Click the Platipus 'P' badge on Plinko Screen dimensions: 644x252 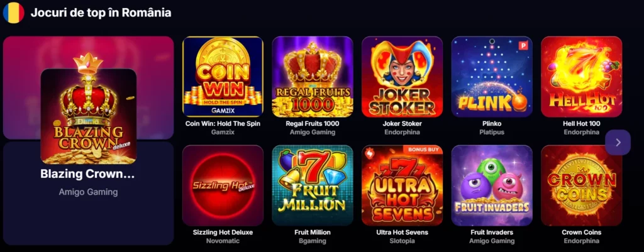click(x=523, y=45)
